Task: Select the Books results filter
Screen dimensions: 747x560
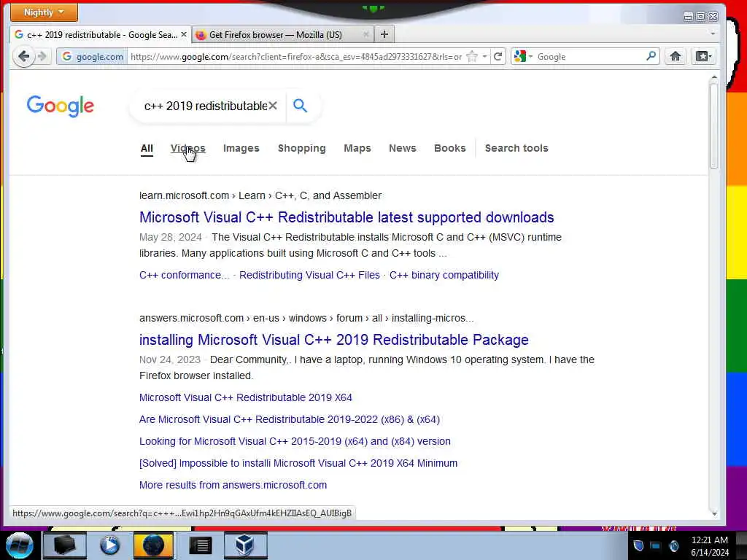Action: click(x=449, y=148)
